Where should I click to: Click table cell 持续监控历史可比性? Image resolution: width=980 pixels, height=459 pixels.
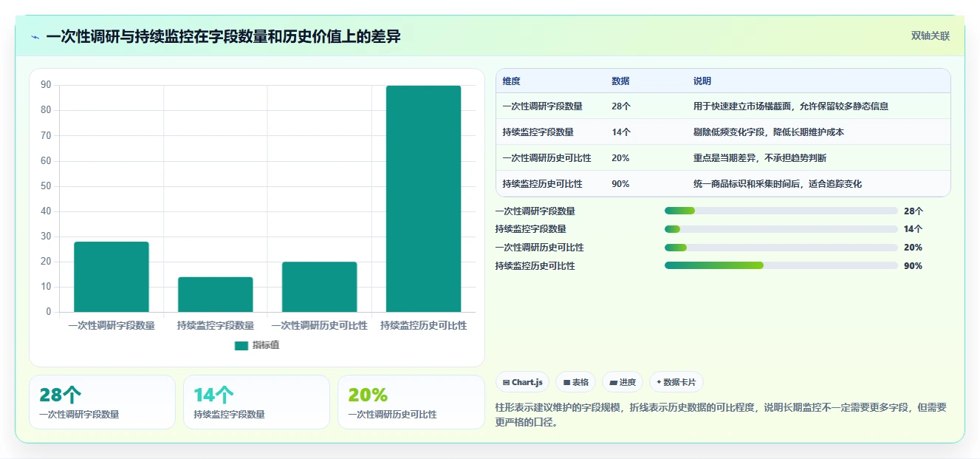click(542, 184)
